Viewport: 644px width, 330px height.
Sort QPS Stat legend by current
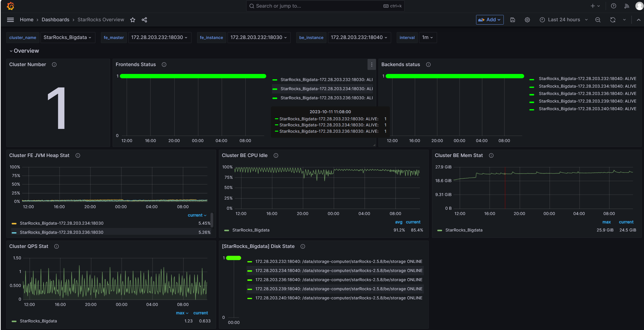coord(200,313)
